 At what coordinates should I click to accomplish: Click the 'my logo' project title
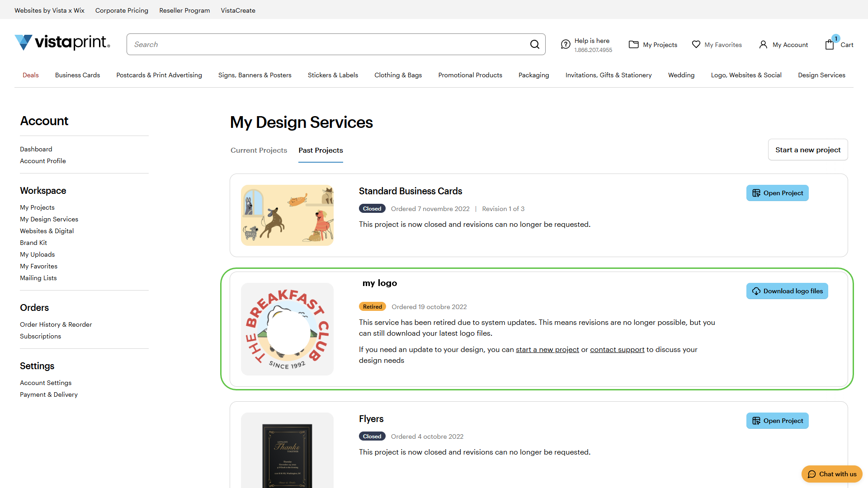tap(380, 283)
